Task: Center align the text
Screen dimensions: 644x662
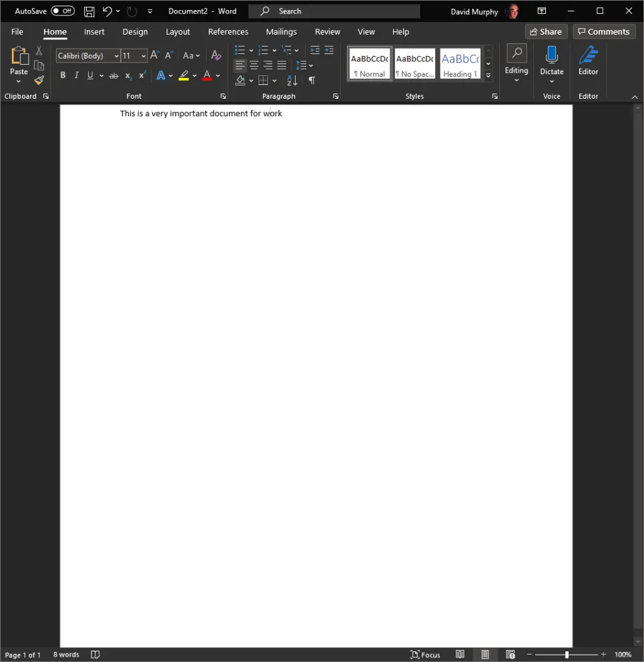Action: click(x=254, y=65)
